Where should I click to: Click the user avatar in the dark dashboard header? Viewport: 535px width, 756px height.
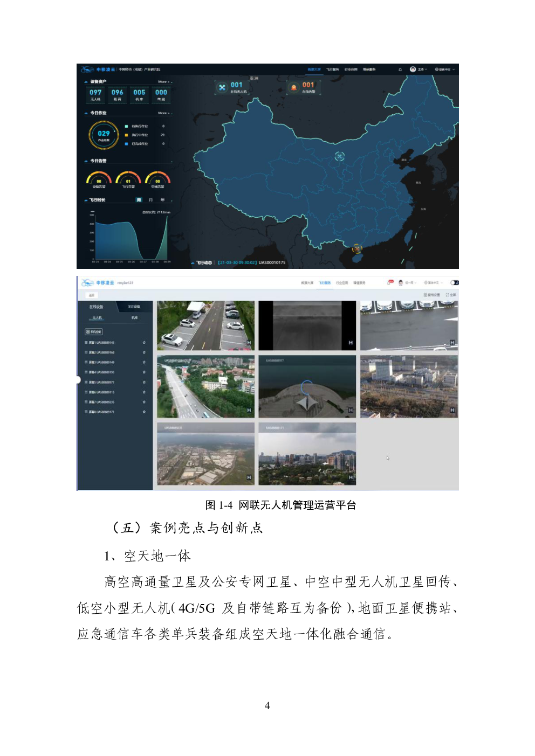click(413, 70)
